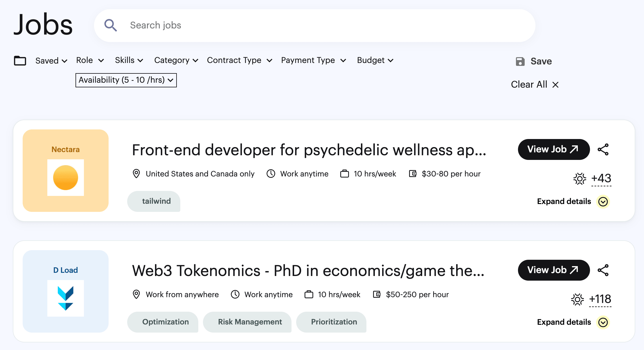Click the search magnifier icon
644x350 pixels.
pyautogui.click(x=111, y=25)
